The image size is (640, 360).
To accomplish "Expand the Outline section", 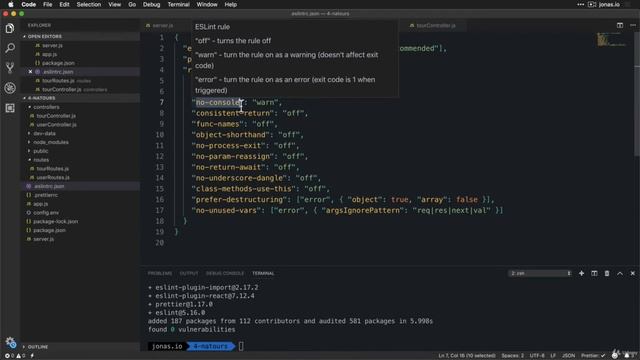I will click(38, 347).
